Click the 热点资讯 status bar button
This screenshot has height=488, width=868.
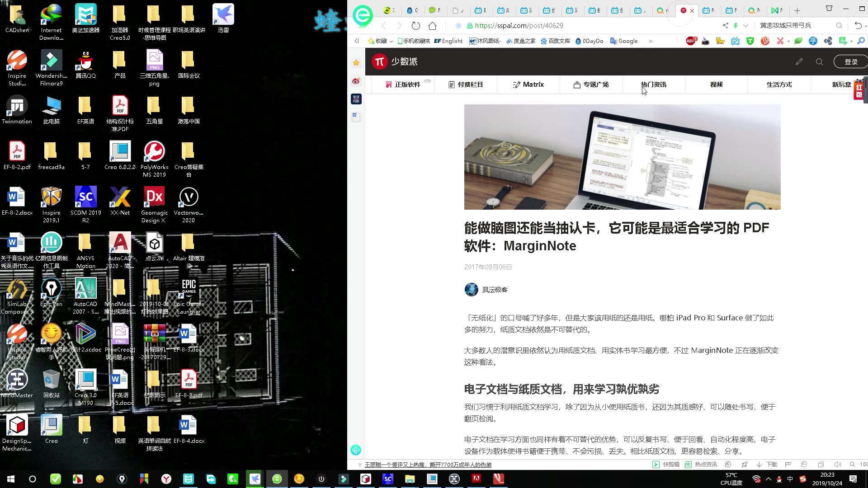coord(701,465)
